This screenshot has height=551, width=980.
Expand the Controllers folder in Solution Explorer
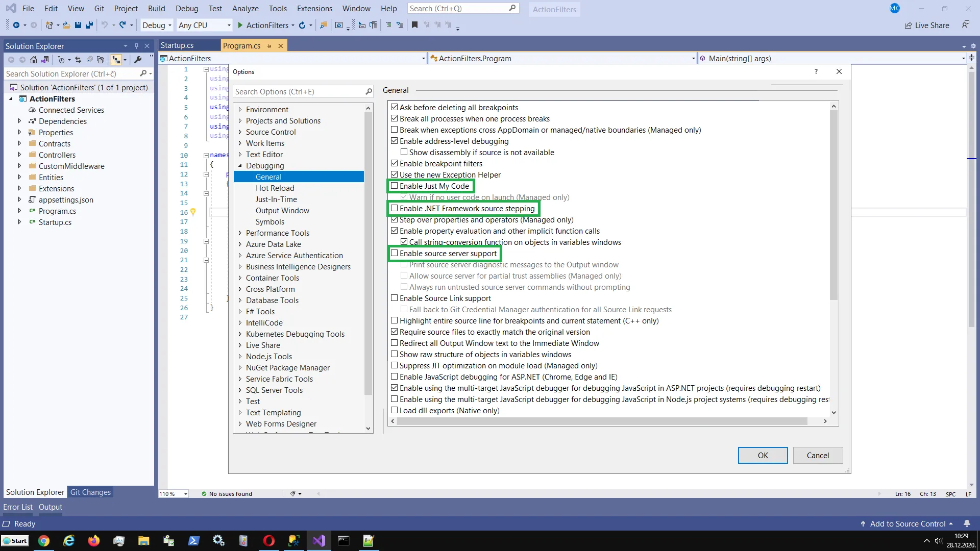[19, 155]
